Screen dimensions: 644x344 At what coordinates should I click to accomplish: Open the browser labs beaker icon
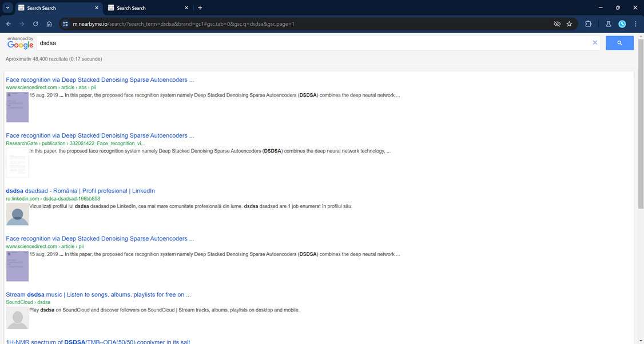[608, 24]
